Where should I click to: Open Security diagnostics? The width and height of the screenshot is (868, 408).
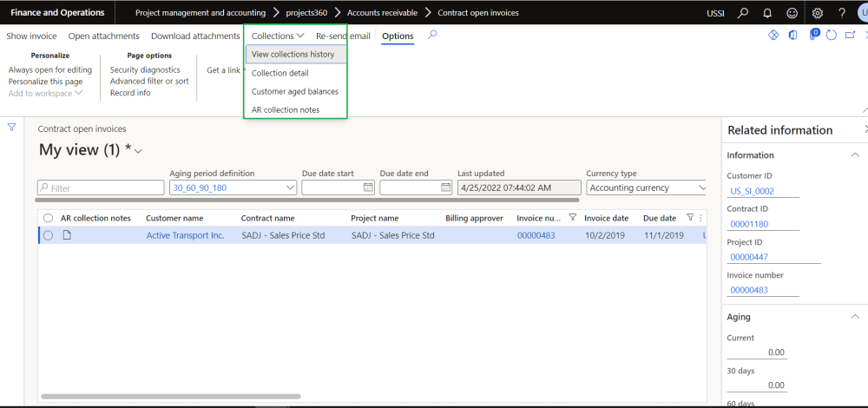(x=145, y=69)
